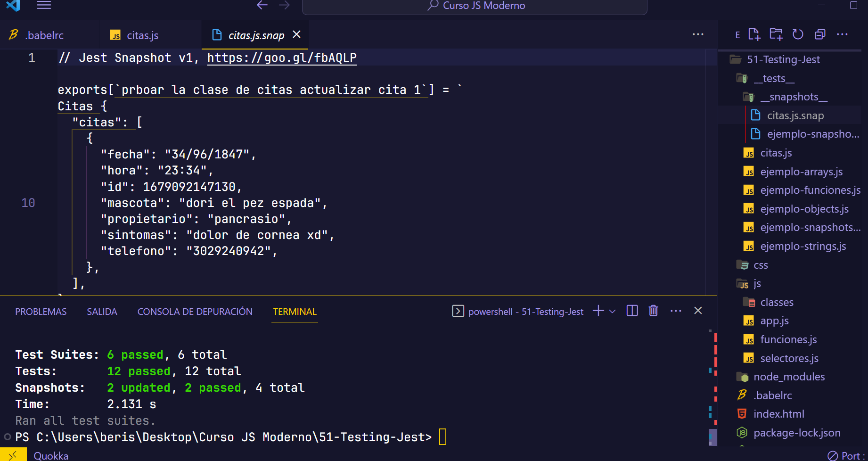
Task: Switch to the PROBLEMAS tab
Action: 41,311
